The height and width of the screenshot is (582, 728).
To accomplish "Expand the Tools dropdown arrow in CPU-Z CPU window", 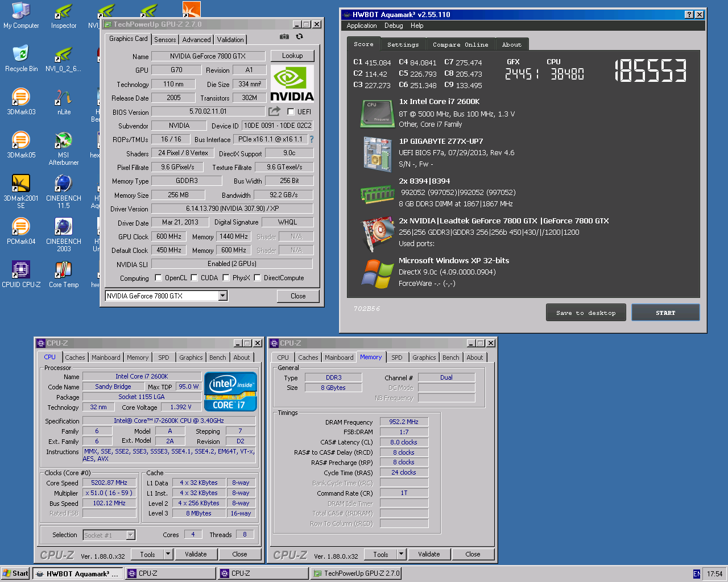I will [x=168, y=554].
